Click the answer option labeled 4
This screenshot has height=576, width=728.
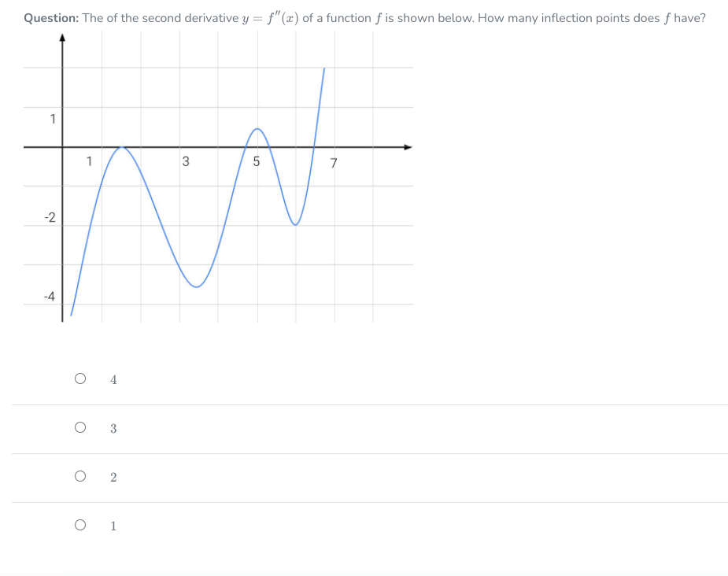pyautogui.click(x=113, y=379)
